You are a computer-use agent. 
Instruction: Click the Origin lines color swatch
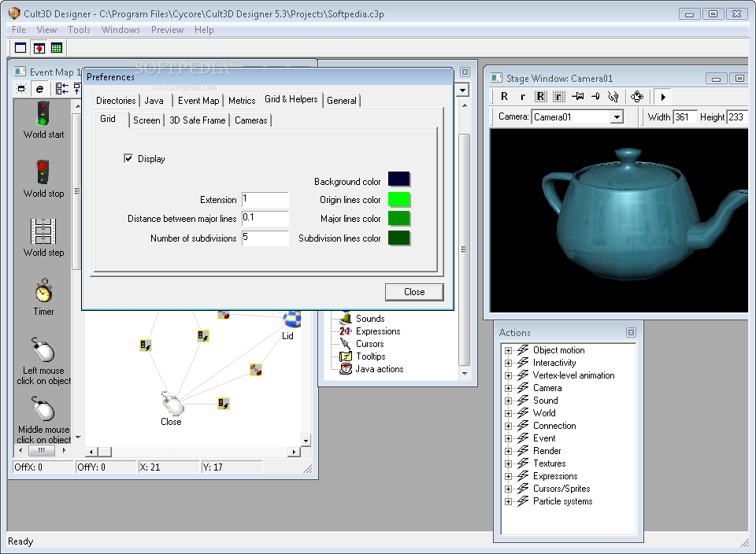click(x=399, y=200)
